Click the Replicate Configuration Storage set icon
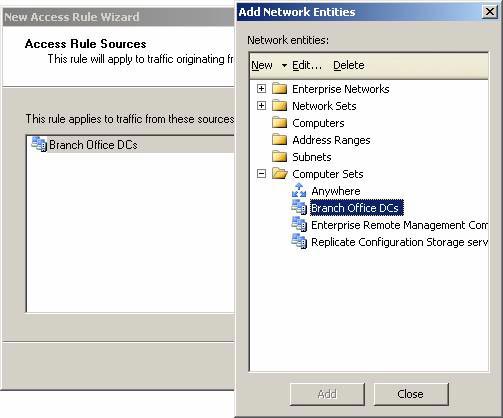The height and width of the screenshot is (418, 503). [x=299, y=242]
